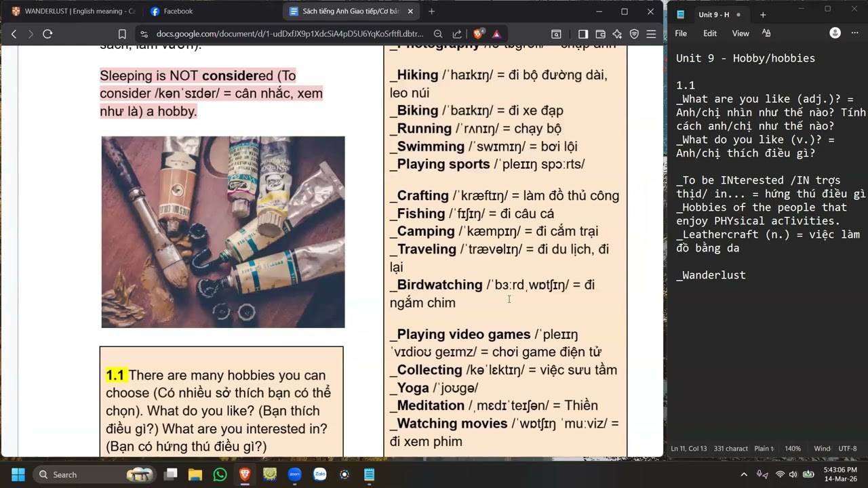
Task: Click the _Wanderlust line in Notepad
Action: (x=711, y=275)
